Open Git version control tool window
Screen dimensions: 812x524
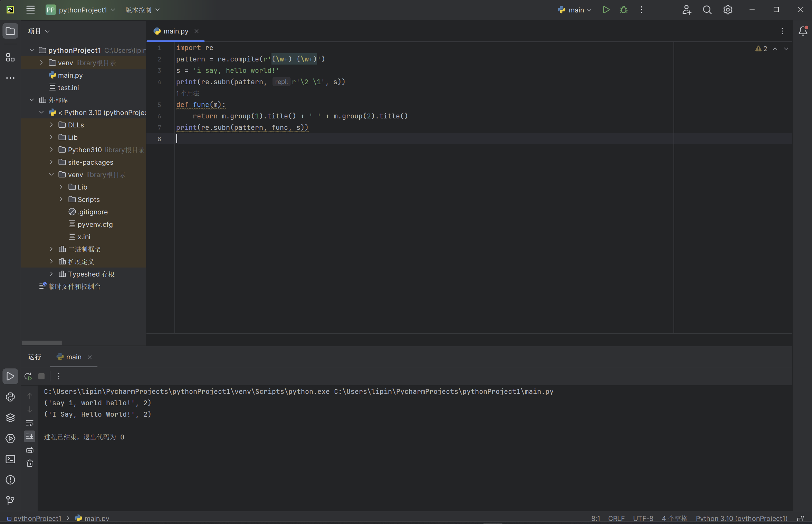pos(10,500)
